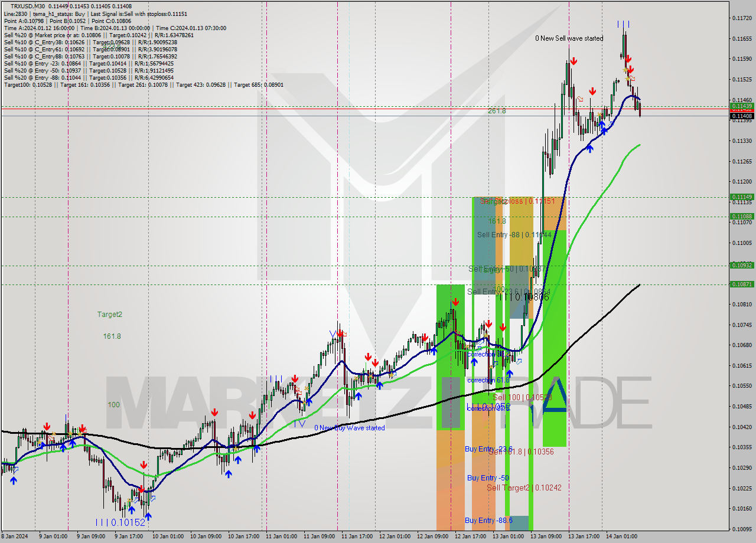Click the 'Sell Entry -88 | 0.11044' annotation

[x=514, y=235]
